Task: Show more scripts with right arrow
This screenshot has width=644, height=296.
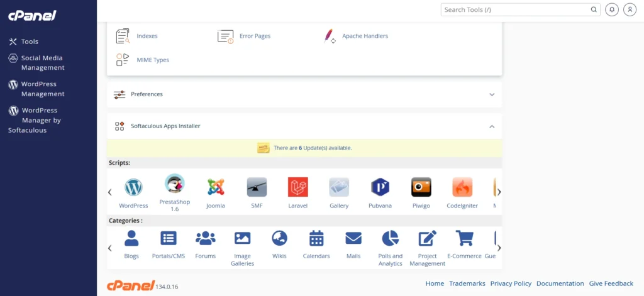Action: 499,192
